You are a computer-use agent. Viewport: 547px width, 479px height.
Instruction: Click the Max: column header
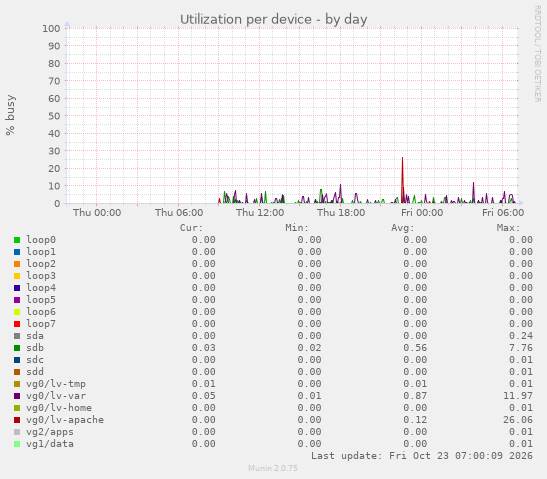point(508,228)
